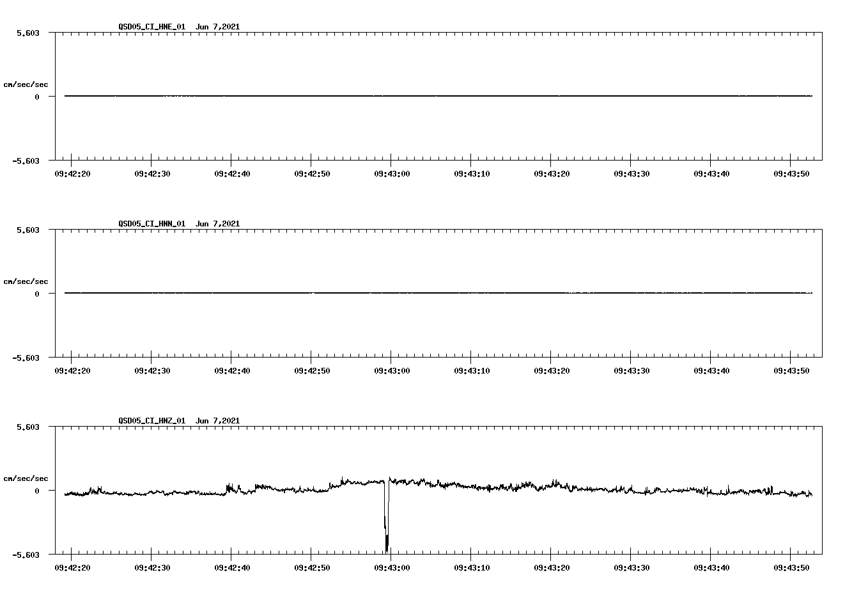The image size is (868, 591).
Task: Click the zero axis label on HNZ plot
Action: point(36,491)
